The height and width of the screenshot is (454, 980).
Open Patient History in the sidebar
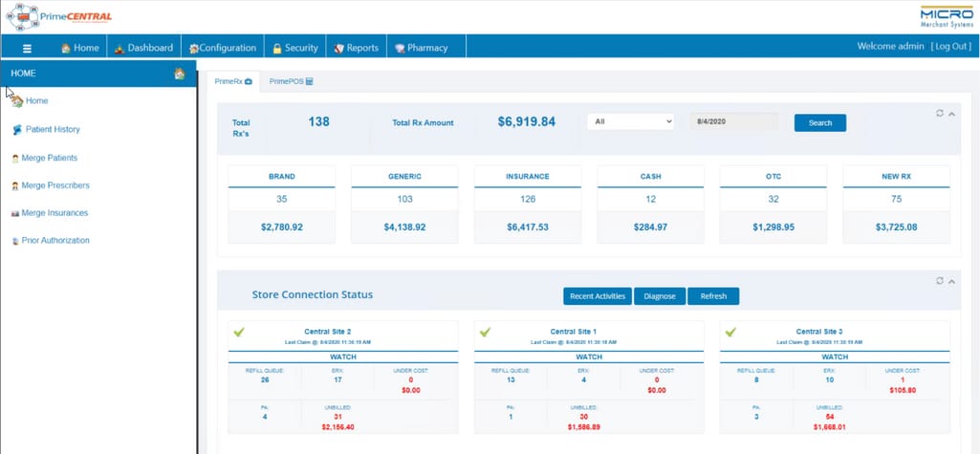[x=53, y=129]
